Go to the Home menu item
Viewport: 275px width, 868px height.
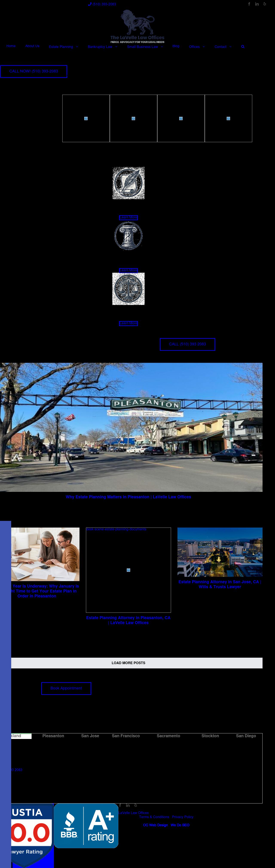tap(11, 46)
